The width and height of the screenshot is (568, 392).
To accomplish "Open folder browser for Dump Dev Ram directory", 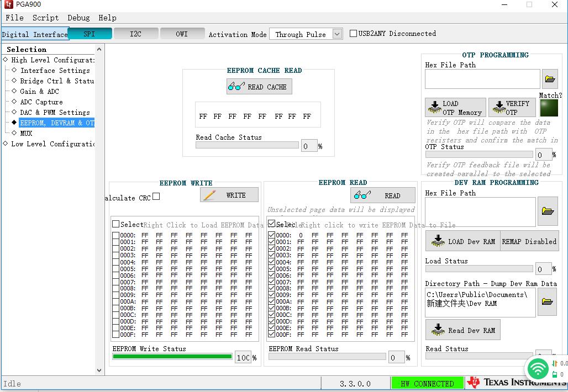I will (547, 301).
